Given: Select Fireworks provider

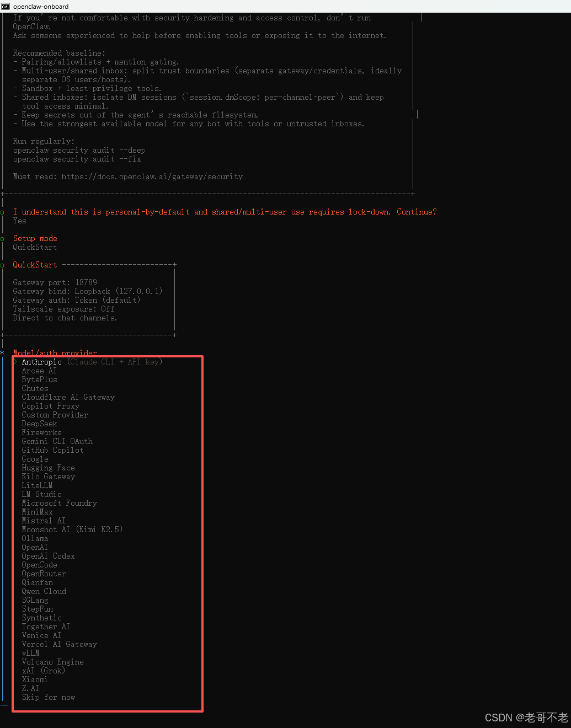Looking at the screenshot, I should pos(41,432).
